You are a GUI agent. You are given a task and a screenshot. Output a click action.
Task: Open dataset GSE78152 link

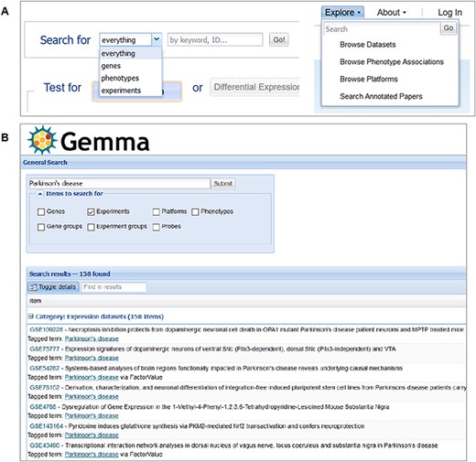point(45,387)
